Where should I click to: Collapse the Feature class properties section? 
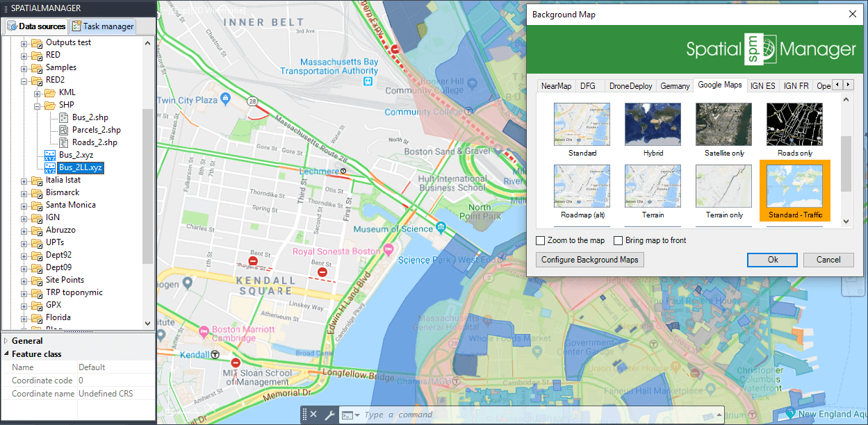click(x=6, y=354)
